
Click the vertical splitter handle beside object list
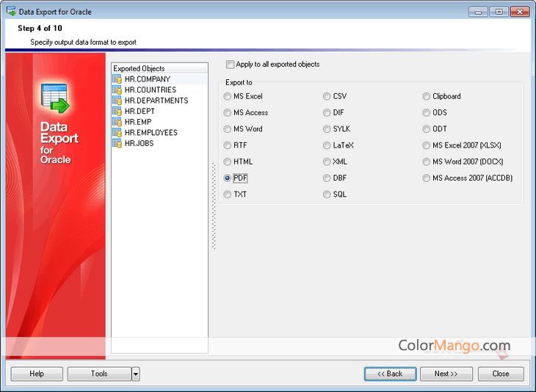(214, 206)
